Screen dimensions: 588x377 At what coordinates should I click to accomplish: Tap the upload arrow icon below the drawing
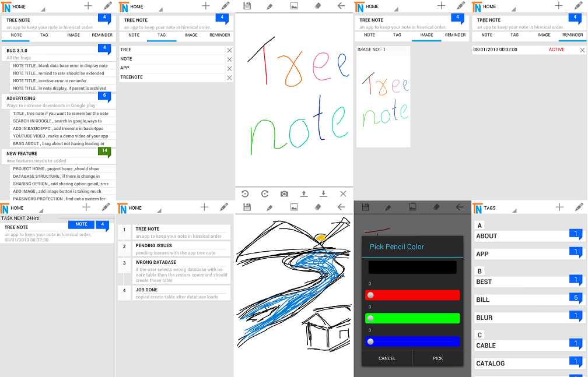coord(304,194)
